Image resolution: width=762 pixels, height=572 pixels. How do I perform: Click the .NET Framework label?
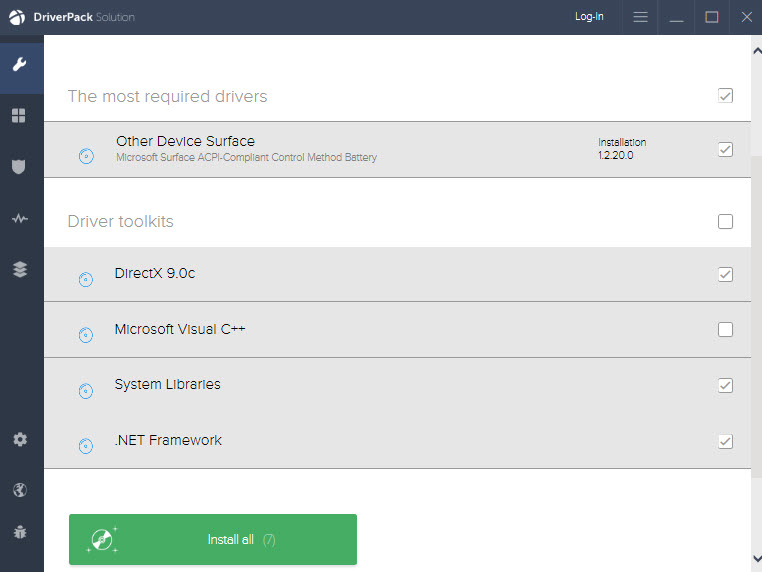pyautogui.click(x=168, y=440)
